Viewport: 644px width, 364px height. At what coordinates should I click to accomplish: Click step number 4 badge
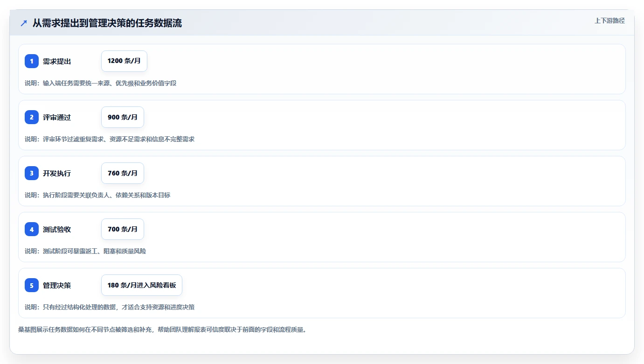coord(32,229)
